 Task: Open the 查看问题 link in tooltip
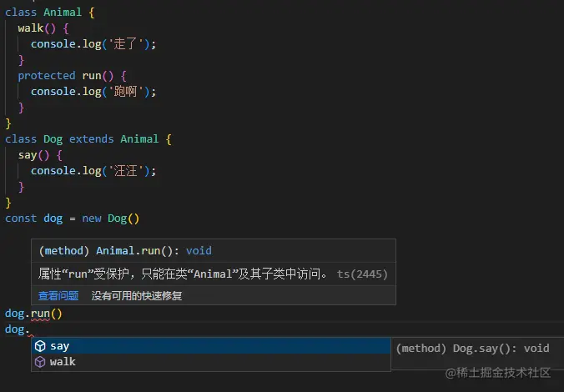click(58, 295)
